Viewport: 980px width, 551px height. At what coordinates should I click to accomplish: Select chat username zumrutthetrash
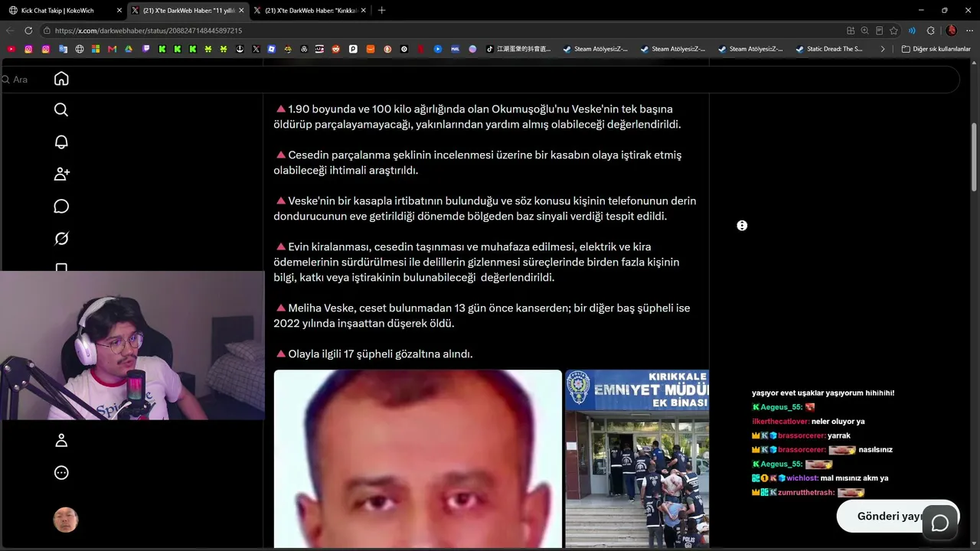point(807,493)
